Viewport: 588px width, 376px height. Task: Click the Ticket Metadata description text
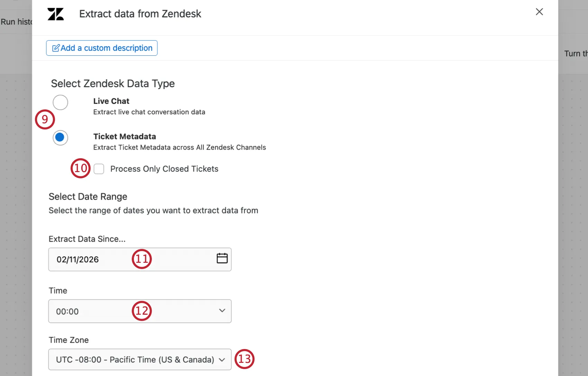coord(180,147)
